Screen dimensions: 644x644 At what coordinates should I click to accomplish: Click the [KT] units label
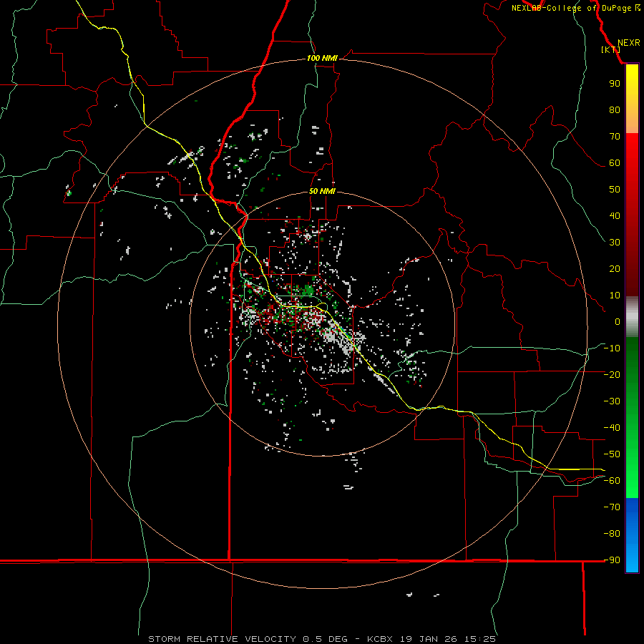point(610,49)
